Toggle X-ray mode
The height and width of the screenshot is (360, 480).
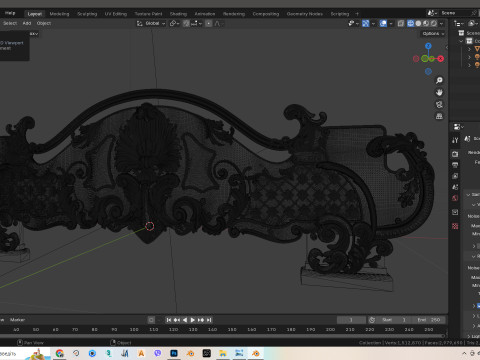pos(401,23)
